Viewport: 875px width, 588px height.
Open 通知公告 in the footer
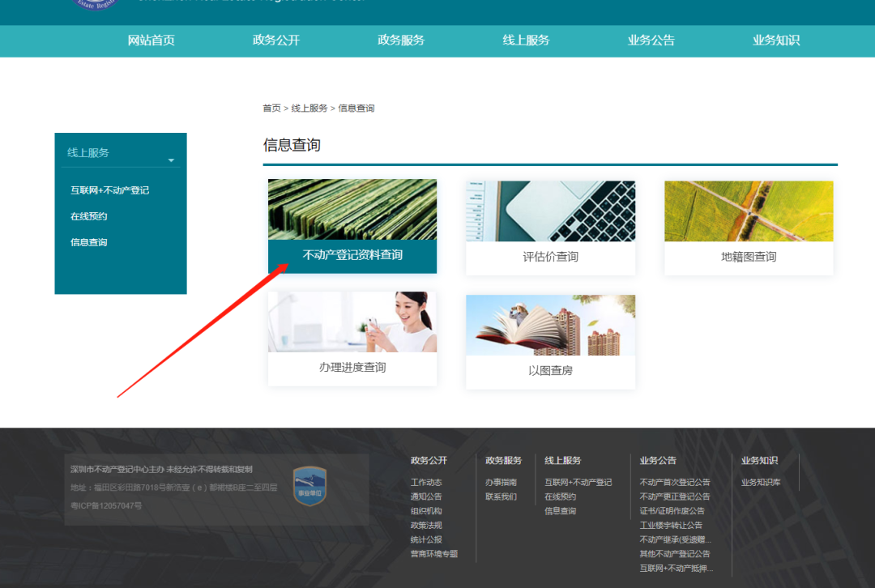pos(426,496)
